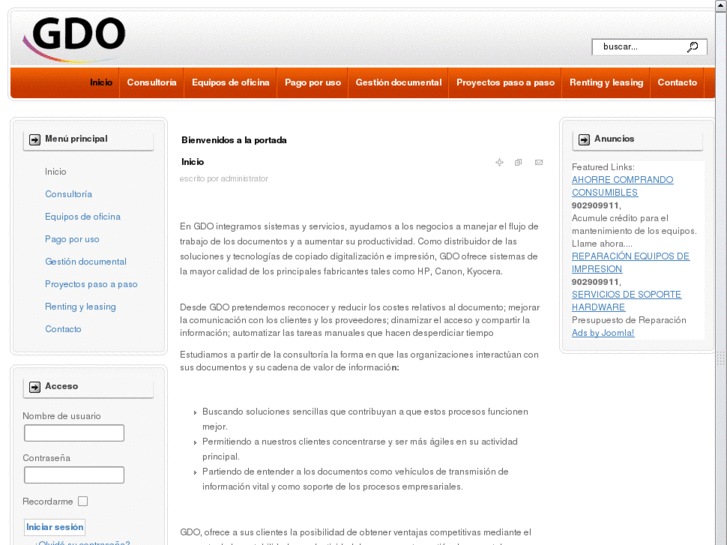Click the Inicio article title
This screenshot has width=727, height=545.
coord(192,162)
